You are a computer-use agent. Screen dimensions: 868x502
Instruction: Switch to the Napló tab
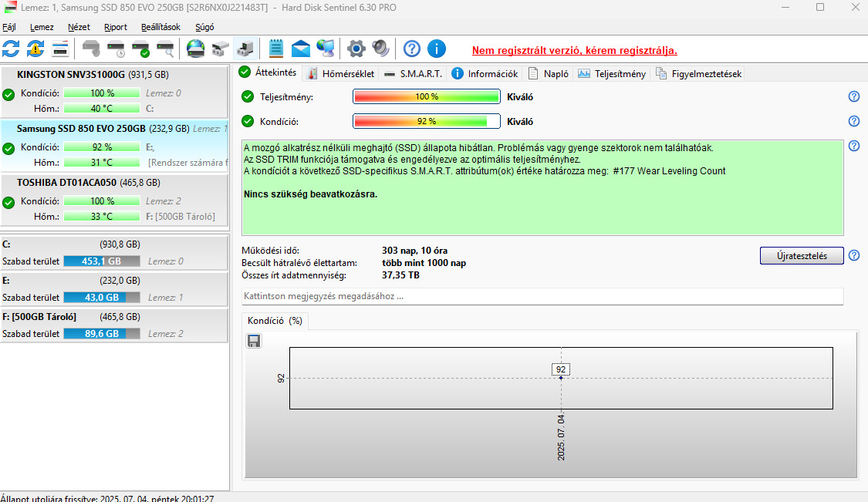pyautogui.click(x=549, y=73)
